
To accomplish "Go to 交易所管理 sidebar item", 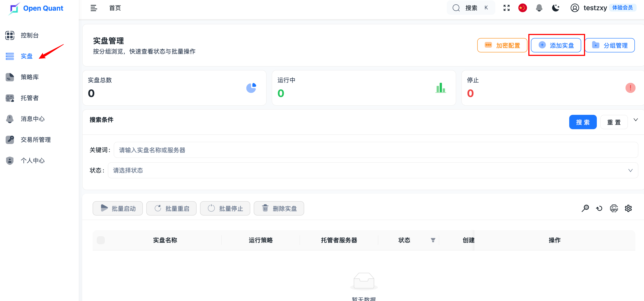I will click(x=35, y=139).
